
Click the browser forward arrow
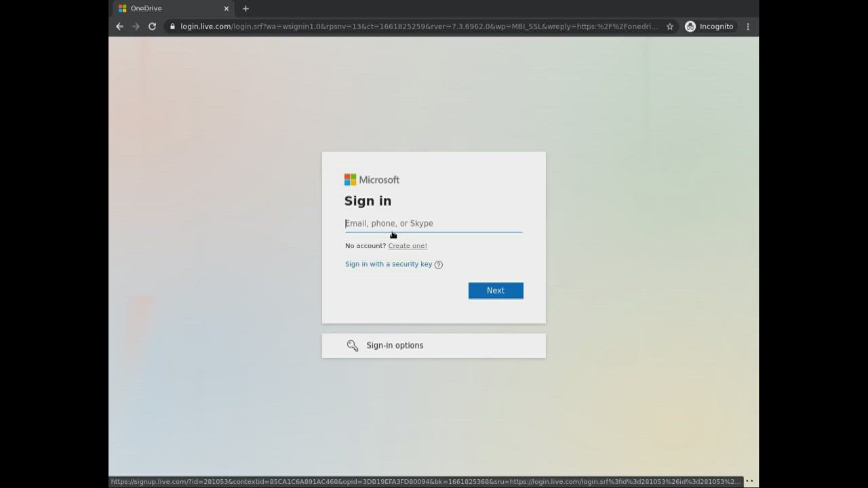[x=136, y=26]
